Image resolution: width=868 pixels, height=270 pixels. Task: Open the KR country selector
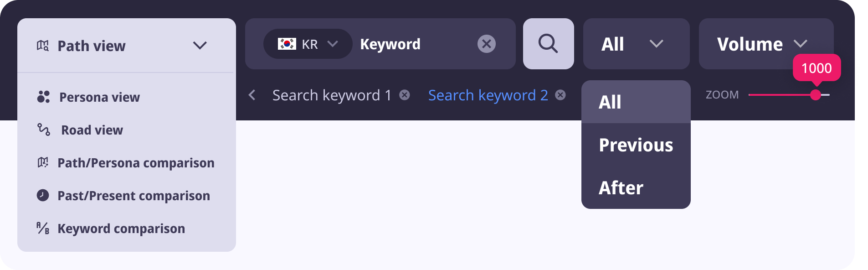click(x=308, y=44)
